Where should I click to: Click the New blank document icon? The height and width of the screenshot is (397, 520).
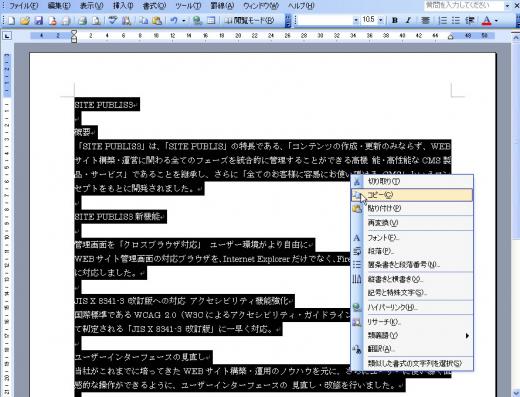tap(11, 21)
